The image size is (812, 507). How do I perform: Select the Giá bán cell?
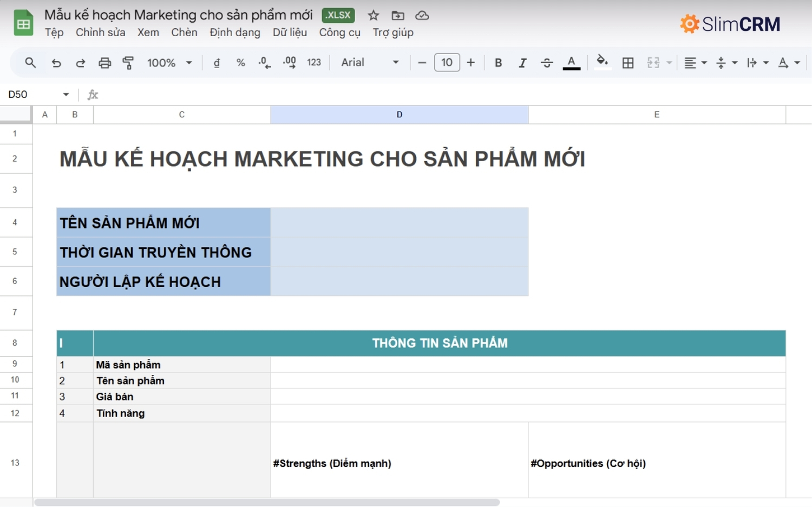tap(182, 397)
